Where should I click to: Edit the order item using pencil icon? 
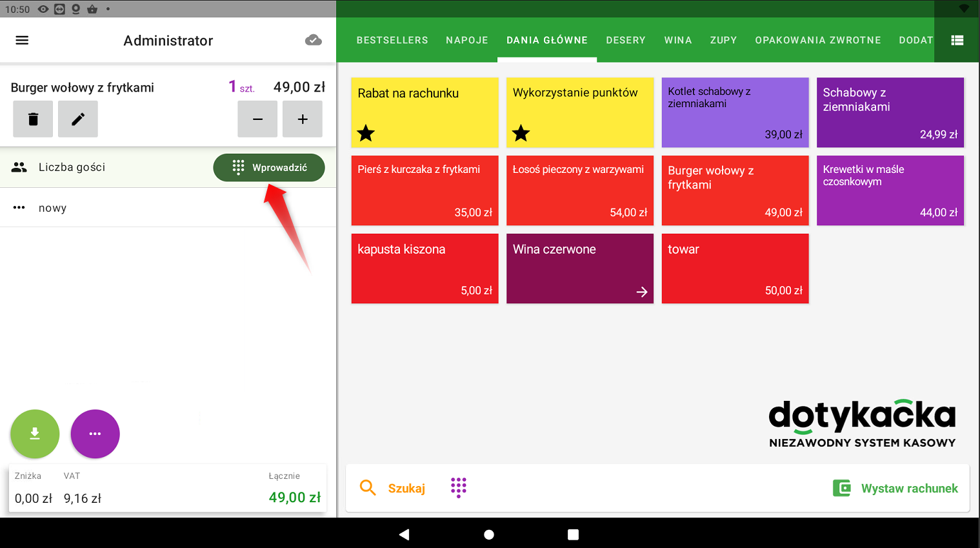[x=78, y=119]
